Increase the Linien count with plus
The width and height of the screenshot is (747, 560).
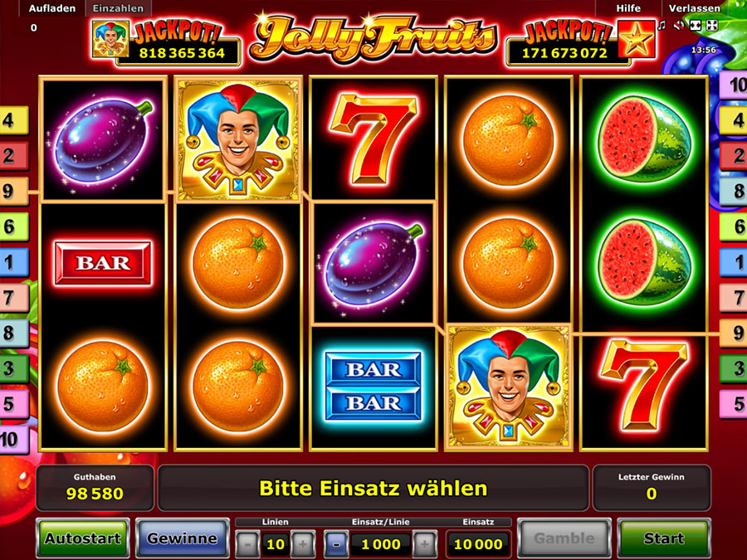click(303, 543)
